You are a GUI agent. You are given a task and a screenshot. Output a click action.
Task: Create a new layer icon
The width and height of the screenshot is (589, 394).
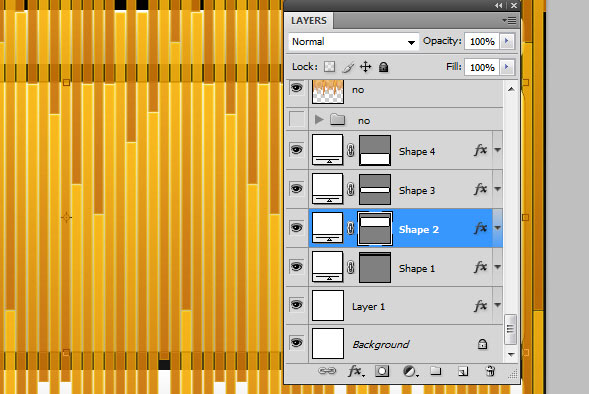(463, 371)
